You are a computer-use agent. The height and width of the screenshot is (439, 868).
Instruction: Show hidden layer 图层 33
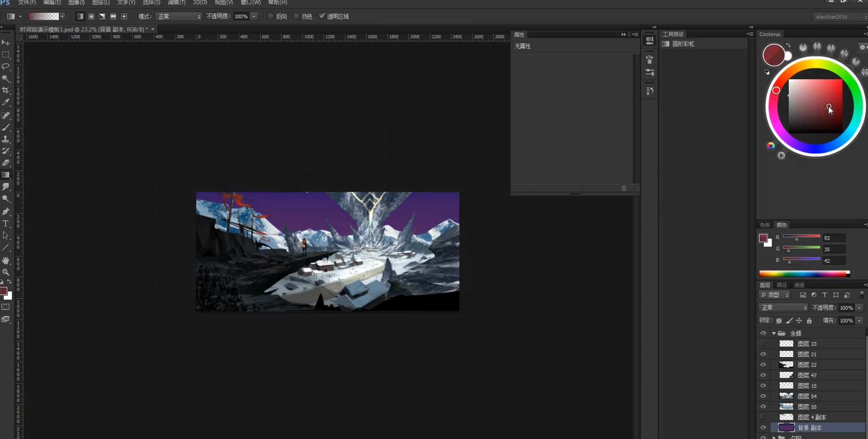pos(763,344)
